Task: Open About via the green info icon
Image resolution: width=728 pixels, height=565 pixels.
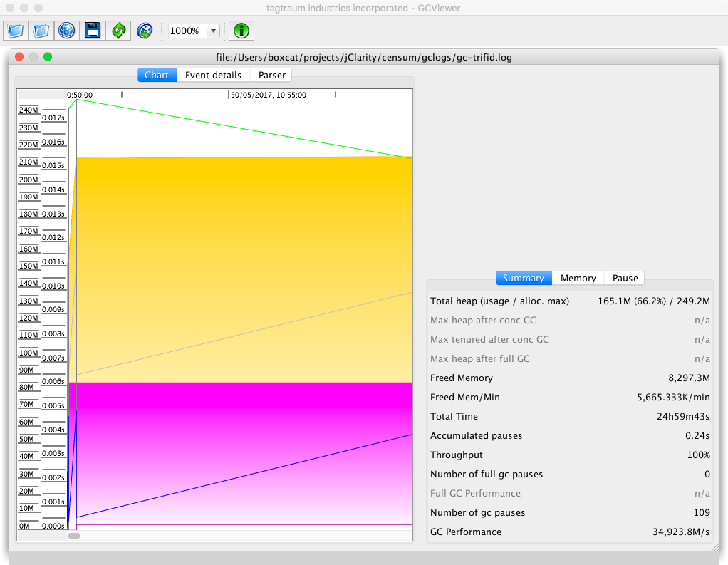Action: coord(242,31)
